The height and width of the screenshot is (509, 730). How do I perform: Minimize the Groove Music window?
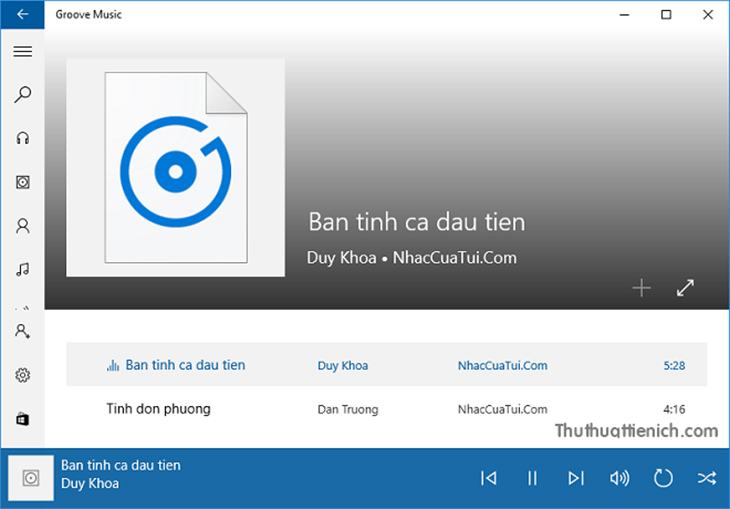[624, 14]
